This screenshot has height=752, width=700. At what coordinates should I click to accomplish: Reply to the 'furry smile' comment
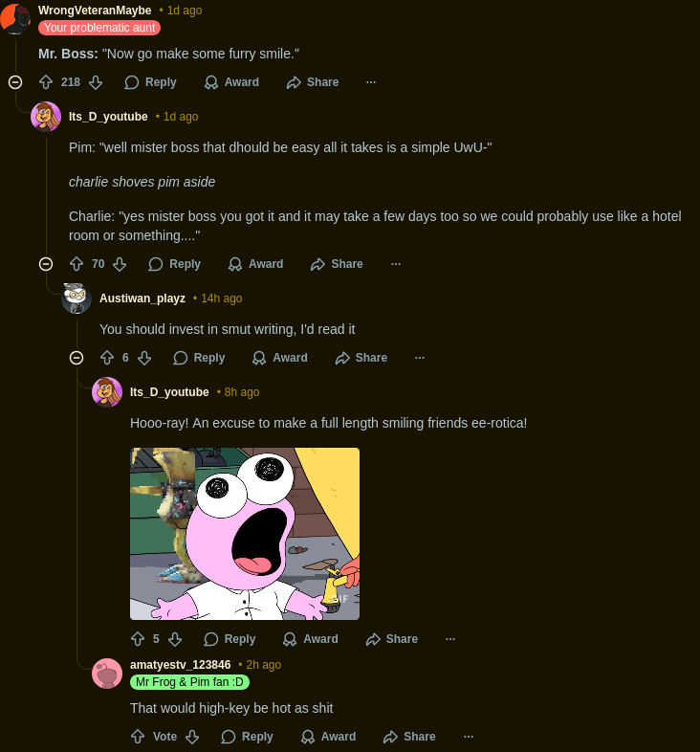coord(150,82)
